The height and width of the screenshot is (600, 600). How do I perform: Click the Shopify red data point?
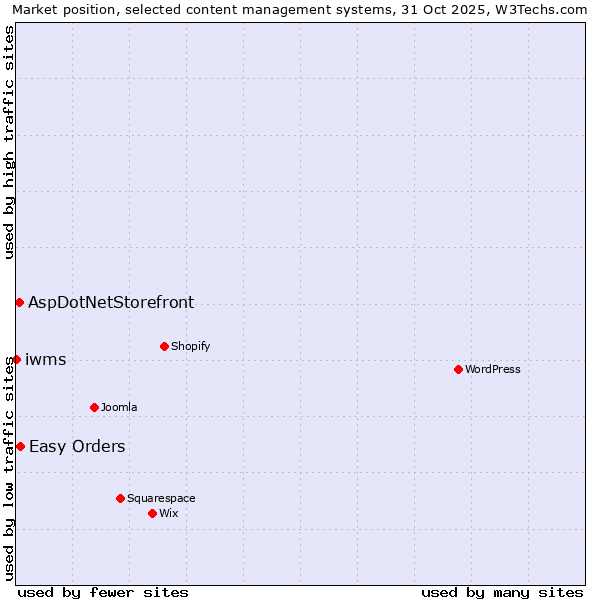coord(164,346)
